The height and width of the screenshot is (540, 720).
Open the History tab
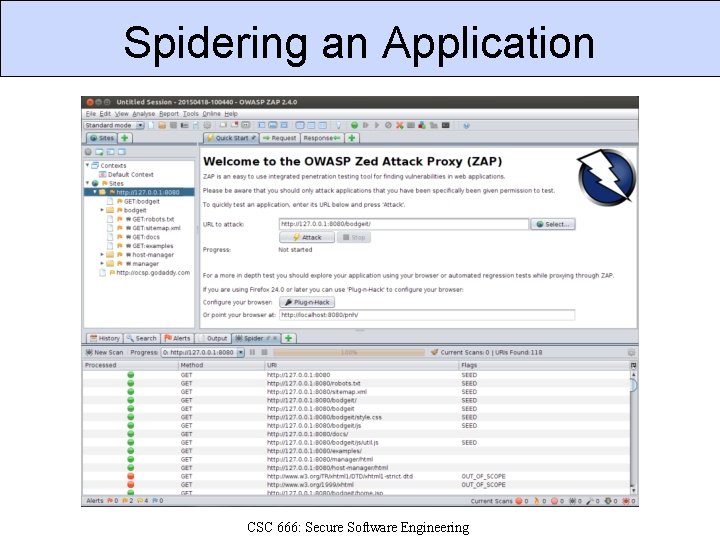[x=105, y=338]
